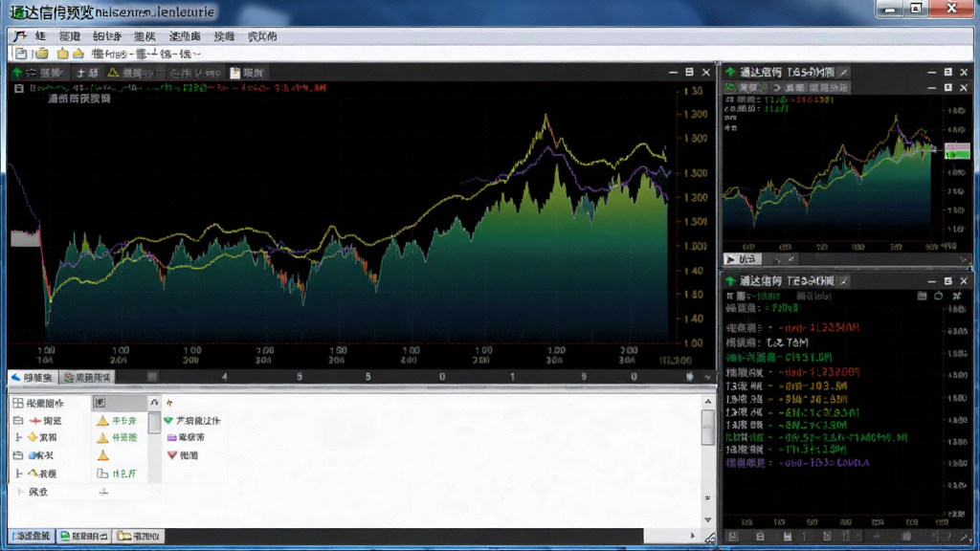Select the red down-triangle item in the right list
The width and height of the screenshot is (980, 551).
[183, 455]
